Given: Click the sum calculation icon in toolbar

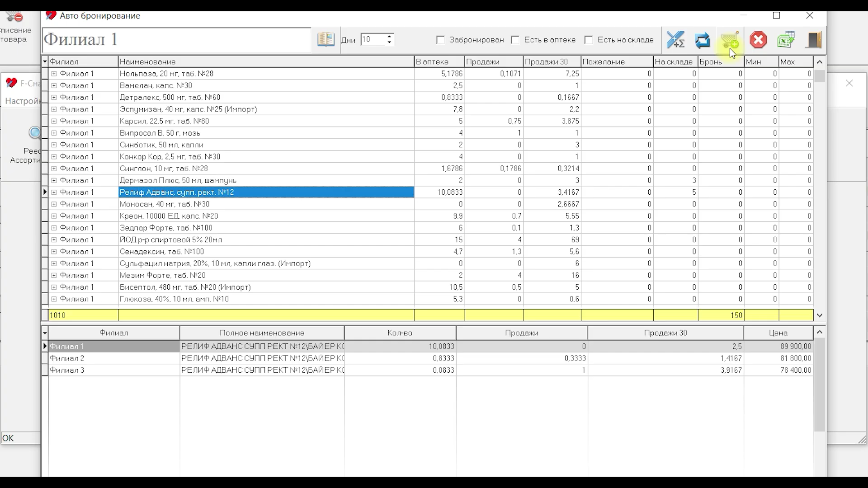Looking at the screenshot, I should click(675, 40).
